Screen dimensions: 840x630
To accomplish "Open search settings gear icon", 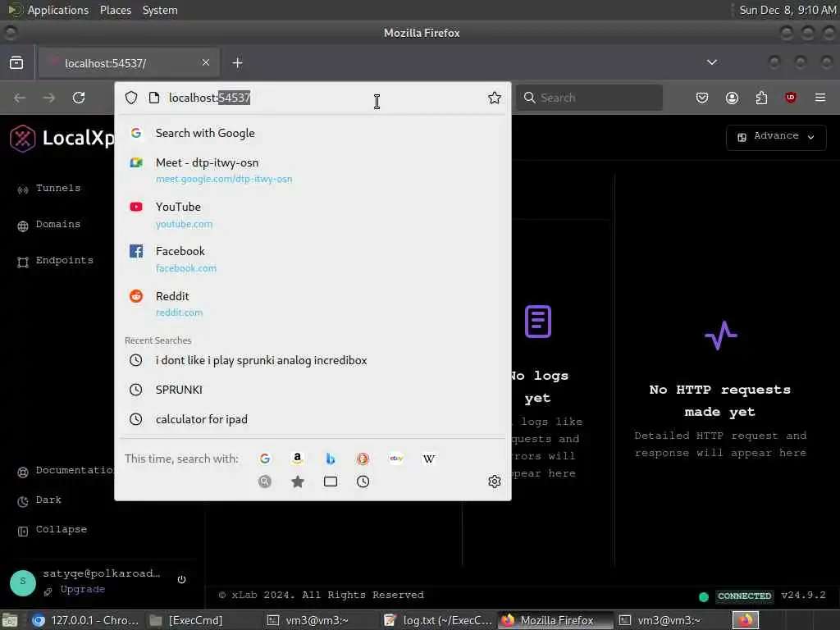I will (x=494, y=481).
